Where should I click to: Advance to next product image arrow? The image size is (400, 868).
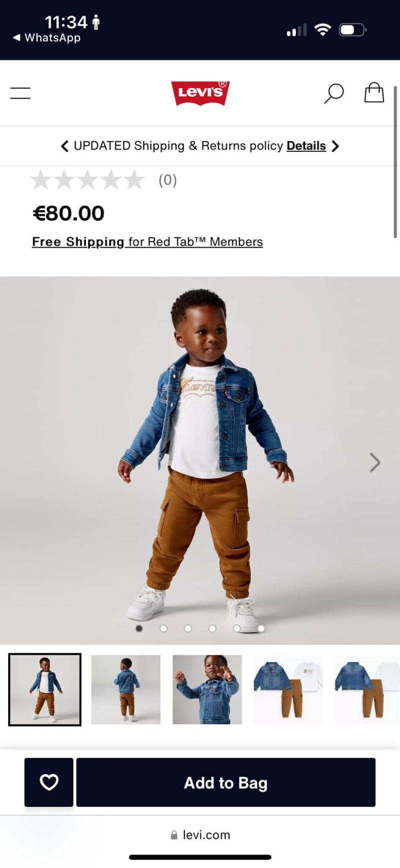click(375, 463)
